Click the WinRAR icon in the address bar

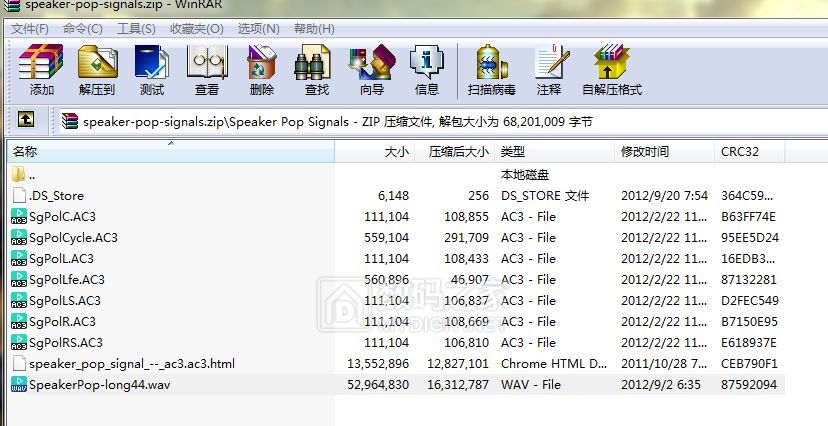pos(70,121)
